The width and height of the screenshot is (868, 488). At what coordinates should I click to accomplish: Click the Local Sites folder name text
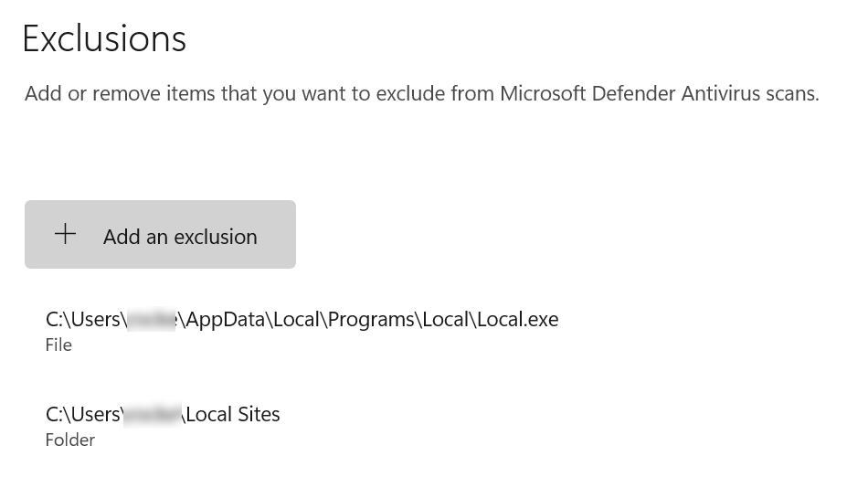233,415
